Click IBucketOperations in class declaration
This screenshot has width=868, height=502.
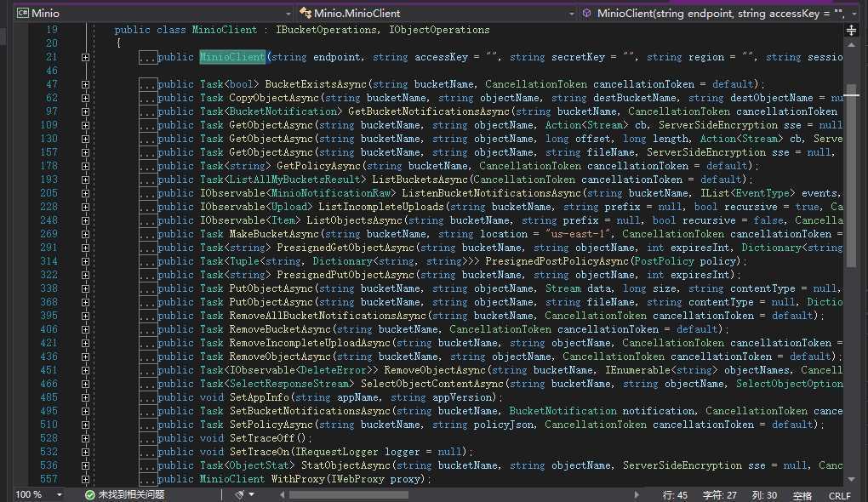327,30
